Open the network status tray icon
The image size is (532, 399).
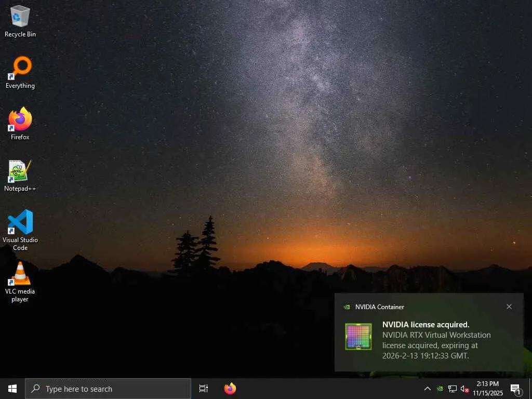point(453,389)
